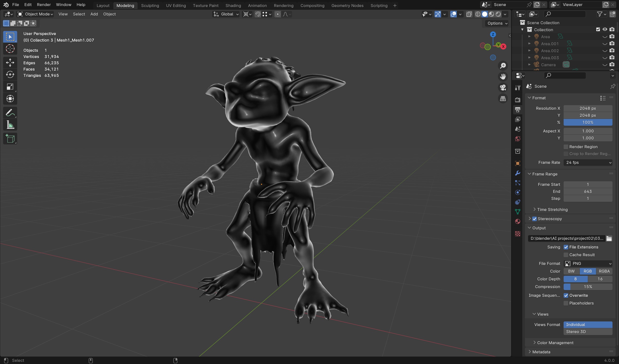
Task: Open the Tool properties tab
Action: pyautogui.click(x=517, y=88)
